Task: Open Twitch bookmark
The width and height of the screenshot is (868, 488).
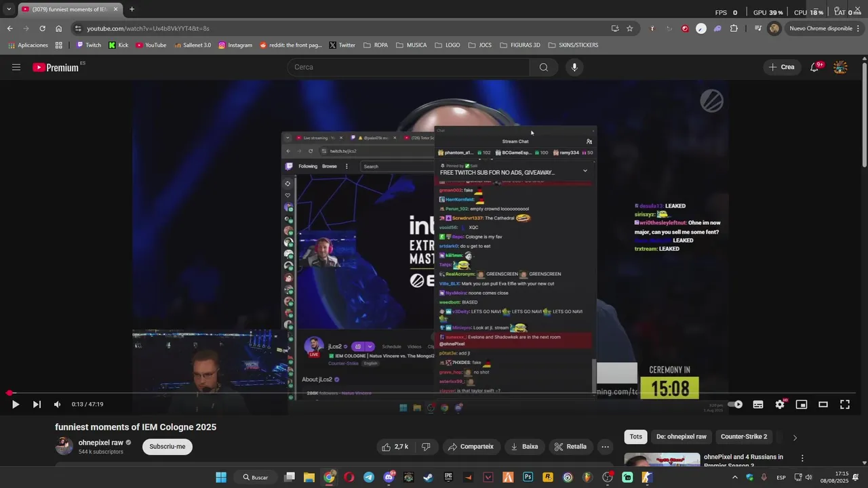Action: [x=89, y=45]
